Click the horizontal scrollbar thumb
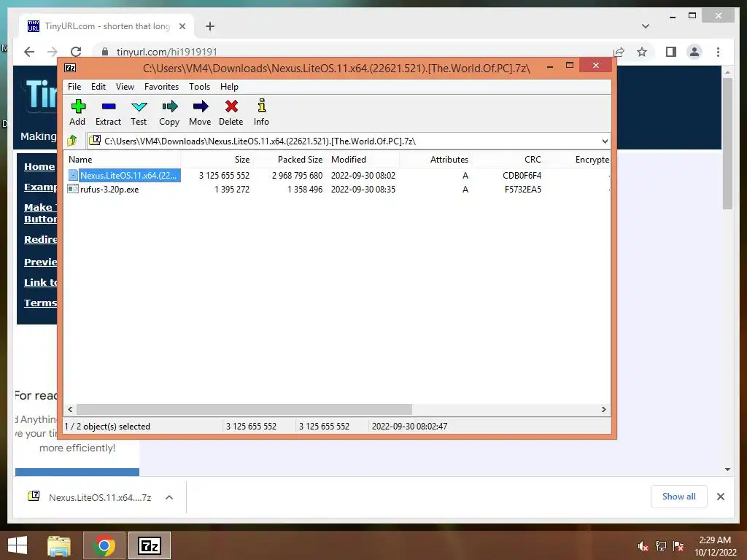Image resolution: width=747 pixels, height=560 pixels. (244, 410)
